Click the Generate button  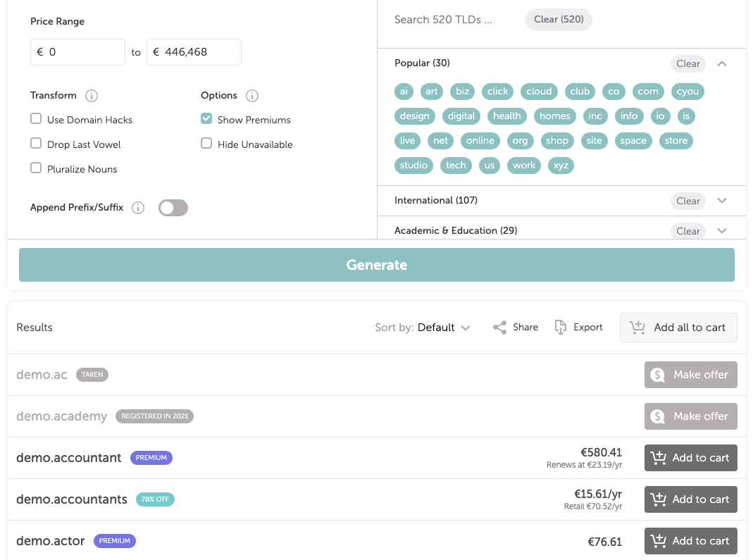point(376,264)
